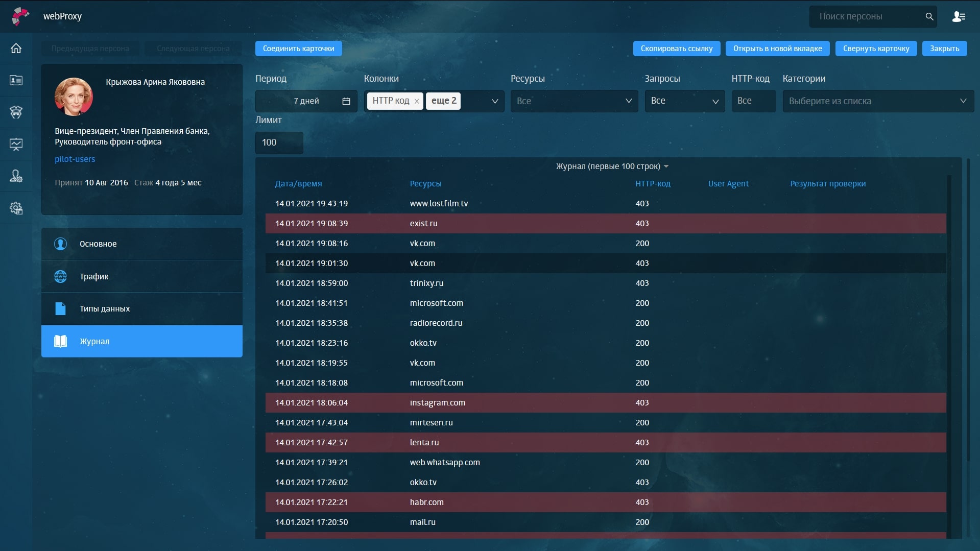This screenshot has width=980, height=551.
Task: Open the Запросы dropdown
Action: [x=715, y=101]
